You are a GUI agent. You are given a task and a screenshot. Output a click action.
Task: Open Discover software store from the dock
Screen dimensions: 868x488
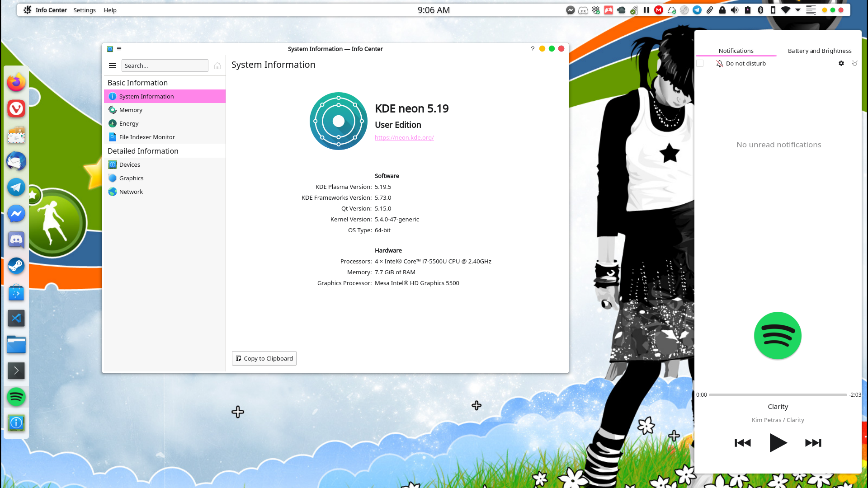click(x=16, y=292)
